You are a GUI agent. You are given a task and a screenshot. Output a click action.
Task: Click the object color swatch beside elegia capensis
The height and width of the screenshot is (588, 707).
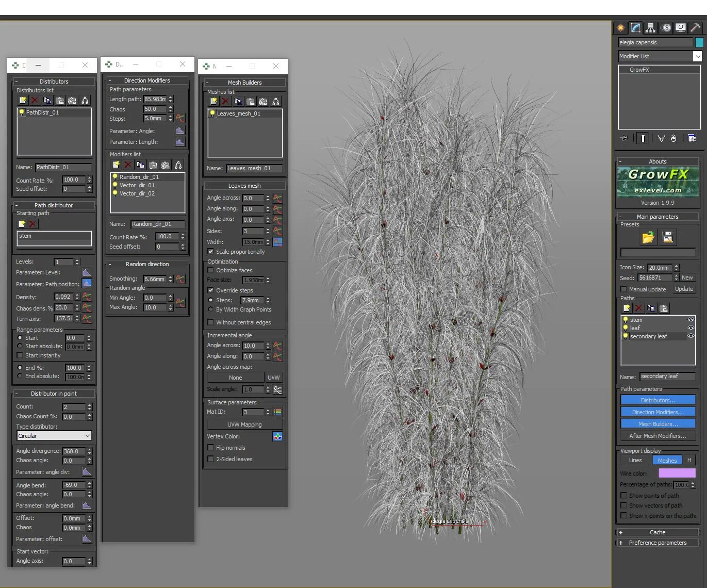point(699,42)
